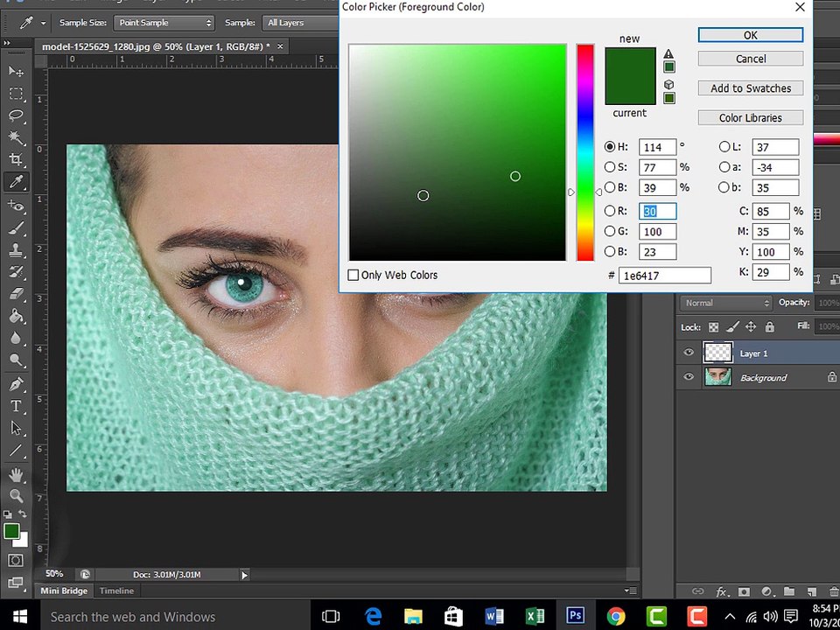The width and height of the screenshot is (840, 630).
Task: Show hidden system tray icons chevron
Action: point(730,616)
